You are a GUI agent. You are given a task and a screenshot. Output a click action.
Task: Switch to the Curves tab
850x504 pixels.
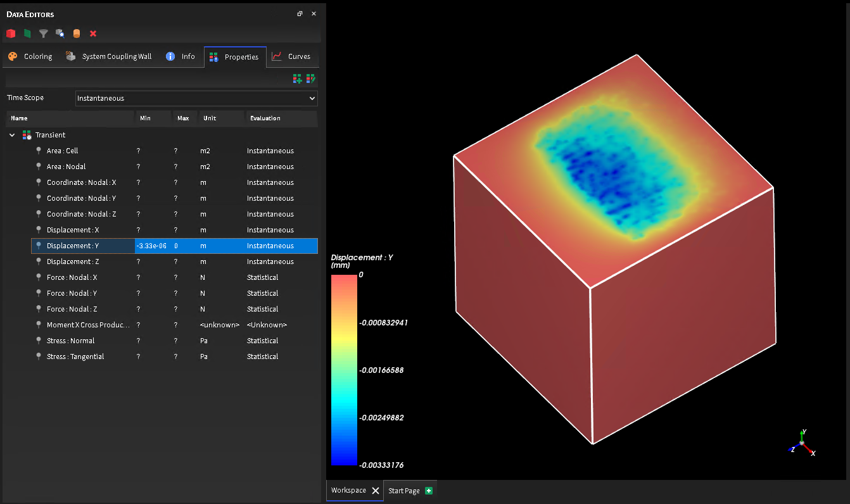tap(293, 56)
